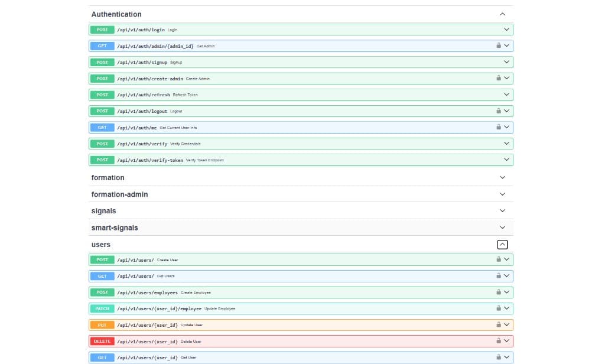Click the lock icon on PUT Update User row

tap(499, 324)
